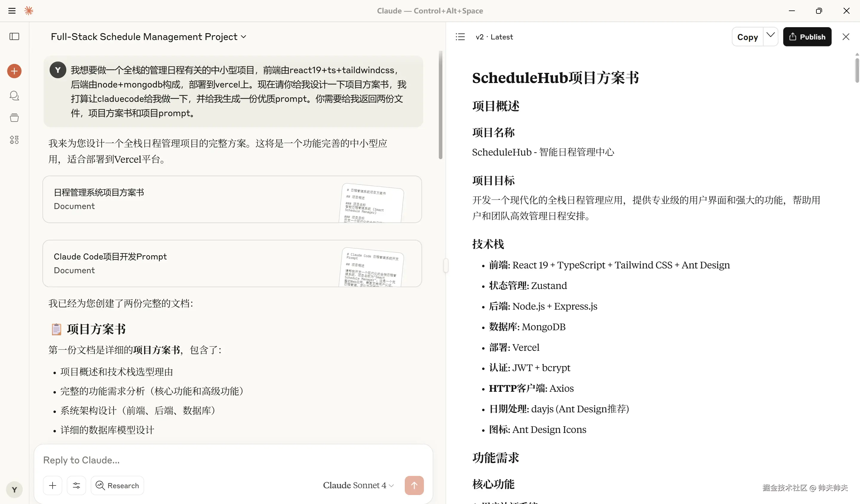This screenshot has width=860, height=504.
Task: Open the projects icon in the sidebar
Action: point(14,118)
